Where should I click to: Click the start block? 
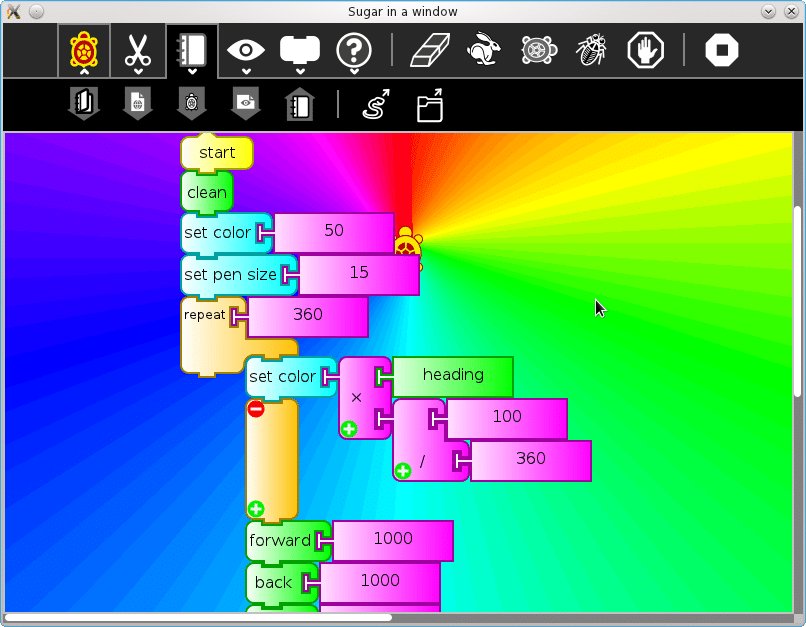[217, 153]
